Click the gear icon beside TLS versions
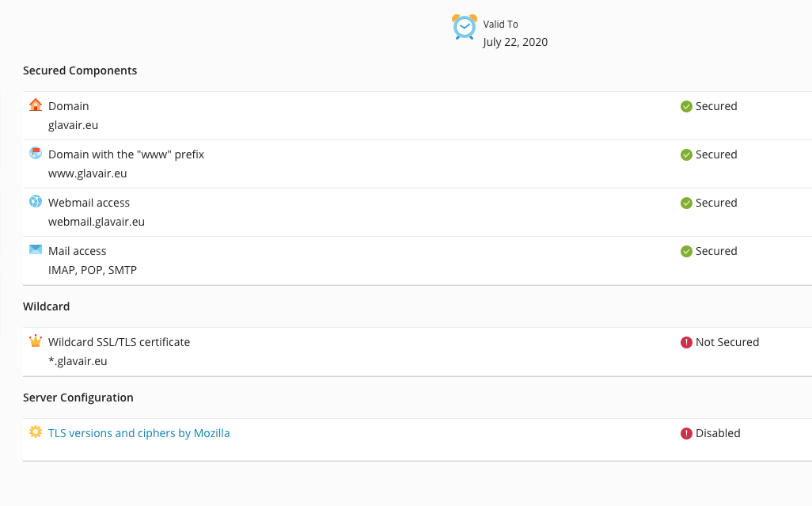Viewport: 812px width, 506px height. click(35, 432)
